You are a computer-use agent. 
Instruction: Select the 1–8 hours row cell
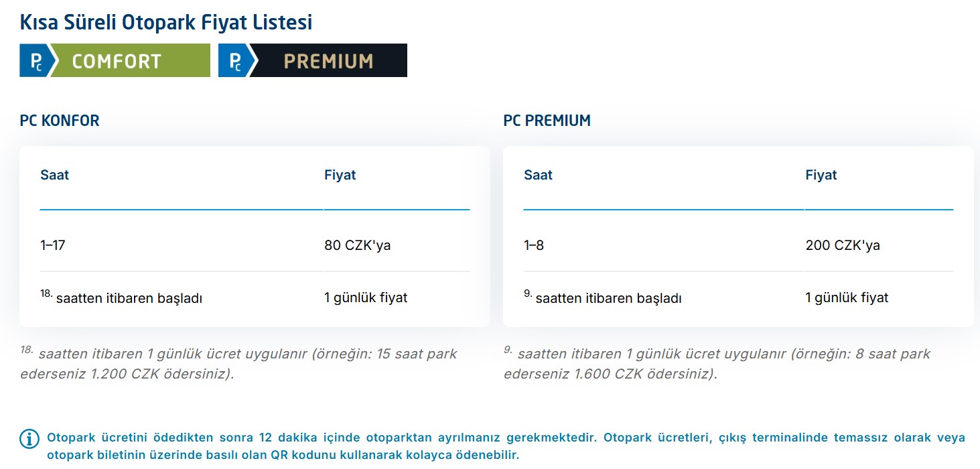click(x=534, y=245)
